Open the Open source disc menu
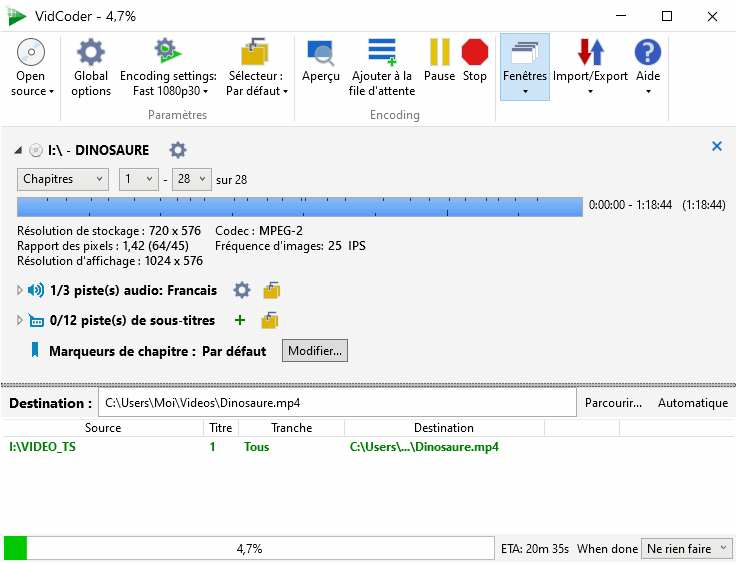The width and height of the screenshot is (737, 563). 31,68
